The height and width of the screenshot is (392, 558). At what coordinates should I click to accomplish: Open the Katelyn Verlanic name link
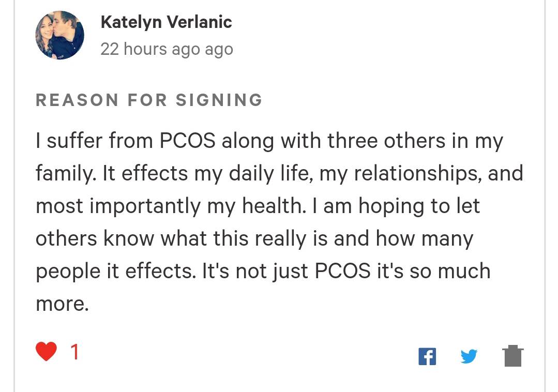[x=166, y=22]
